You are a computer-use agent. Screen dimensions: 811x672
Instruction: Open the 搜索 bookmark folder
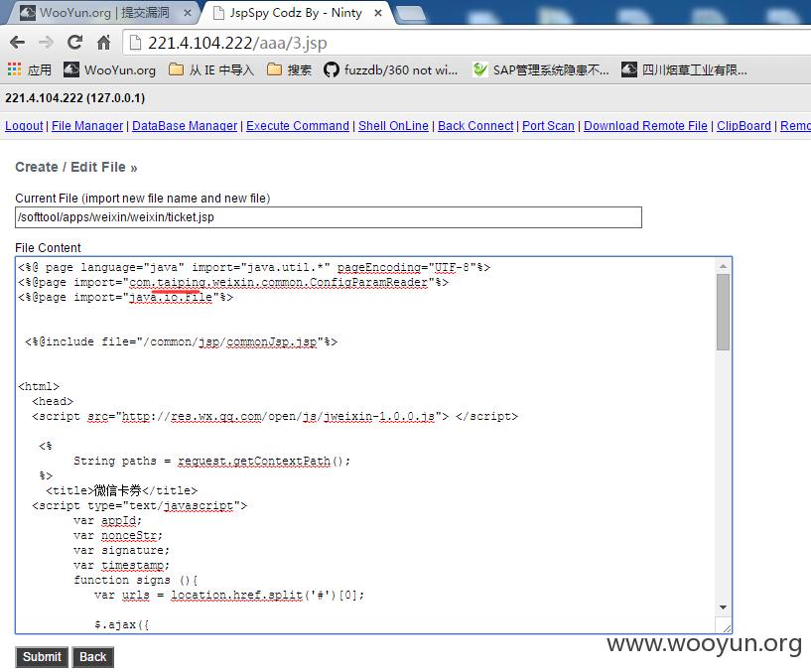pos(289,69)
